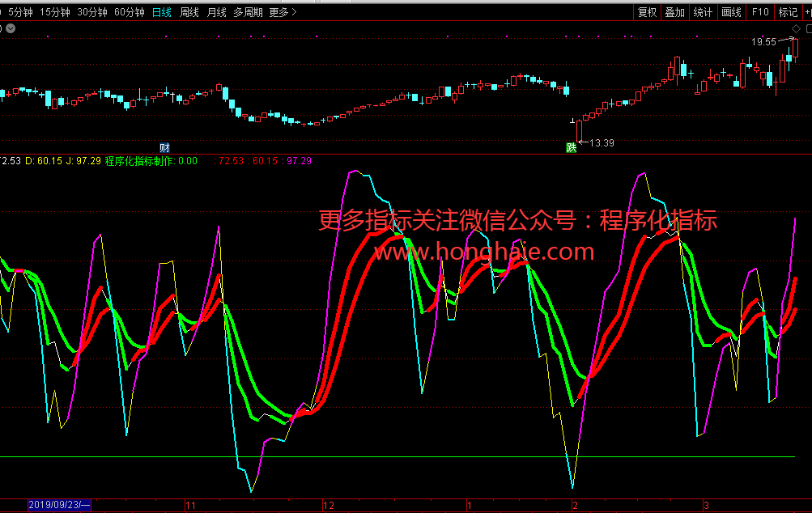The width and height of the screenshot is (812, 513).
Task: Click the small square icon at chart top-right
Action: [807, 29]
